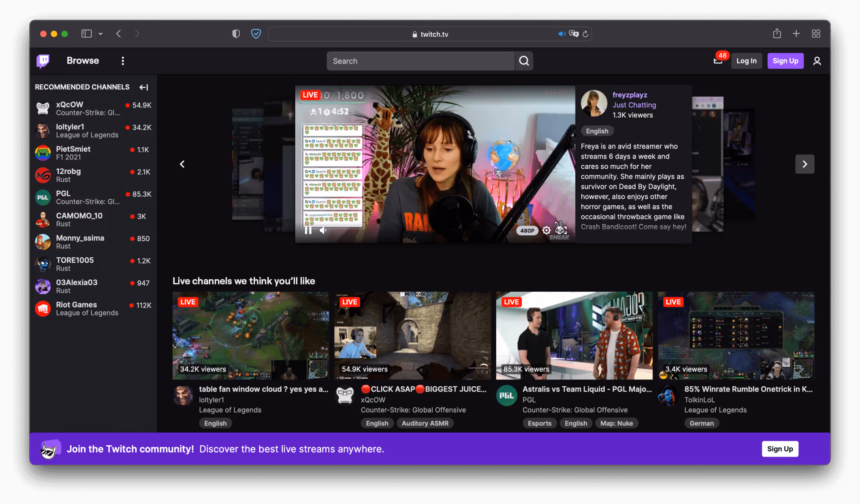Open the more options three-dot menu
The height and width of the screenshot is (504, 860).
123,61
